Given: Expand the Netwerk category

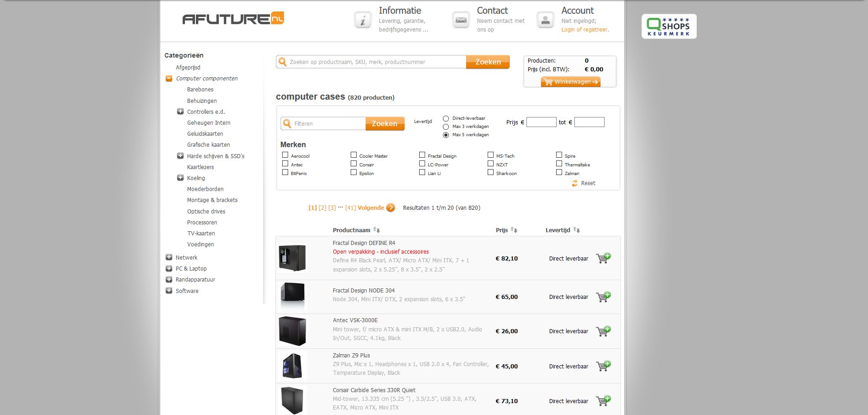Looking at the screenshot, I should 169,257.
